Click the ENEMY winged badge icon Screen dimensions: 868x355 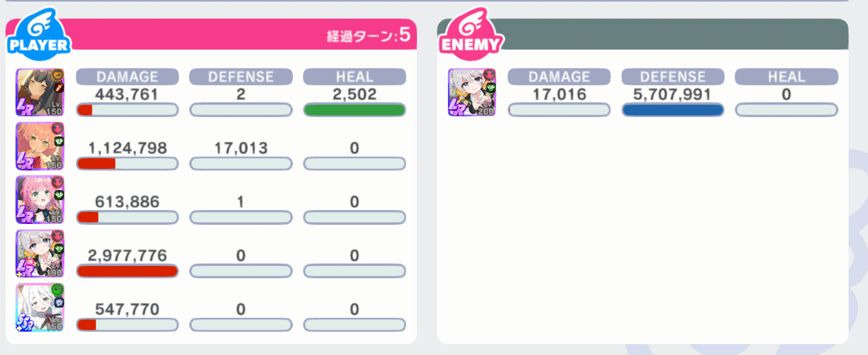[x=470, y=36]
